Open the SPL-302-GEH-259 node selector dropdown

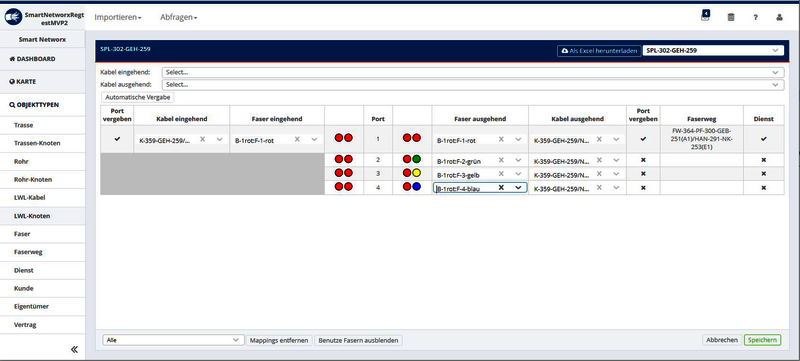tap(713, 50)
